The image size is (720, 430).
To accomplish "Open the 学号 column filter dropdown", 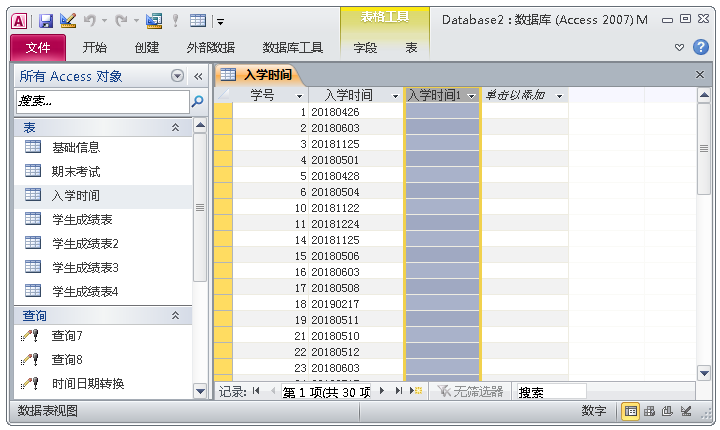I will [299, 96].
